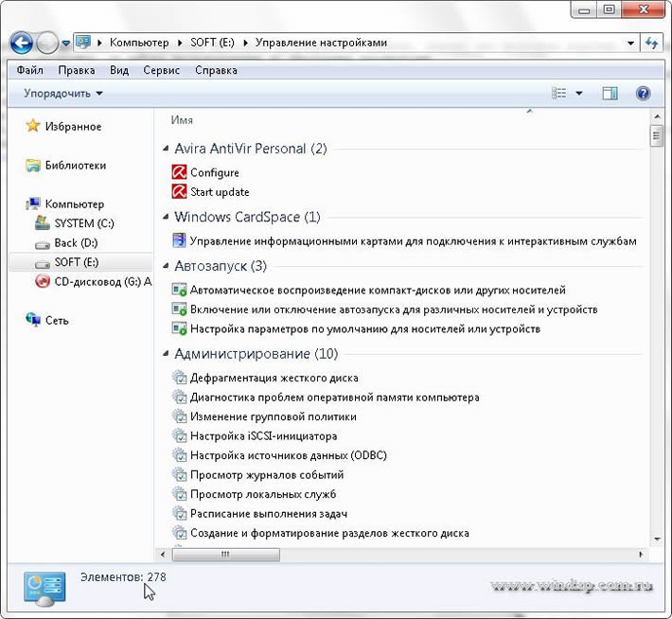
Task: Select Просмотр журналов событий text
Action: (x=267, y=475)
